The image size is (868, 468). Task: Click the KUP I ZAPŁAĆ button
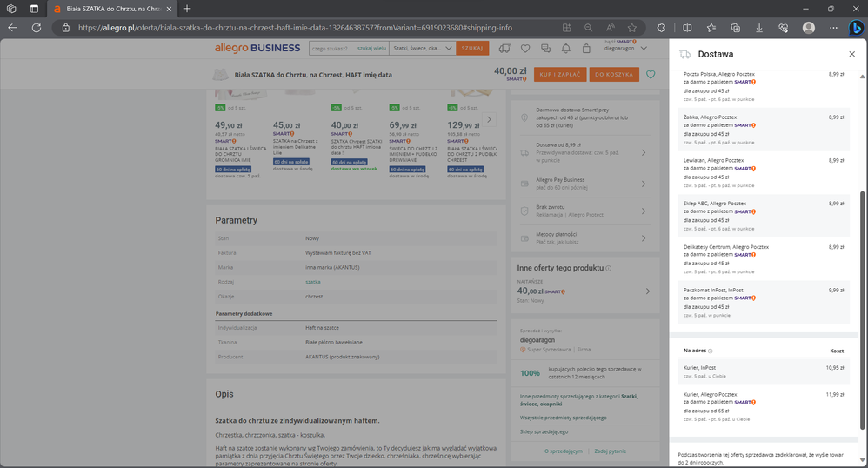tap(559, 75)
